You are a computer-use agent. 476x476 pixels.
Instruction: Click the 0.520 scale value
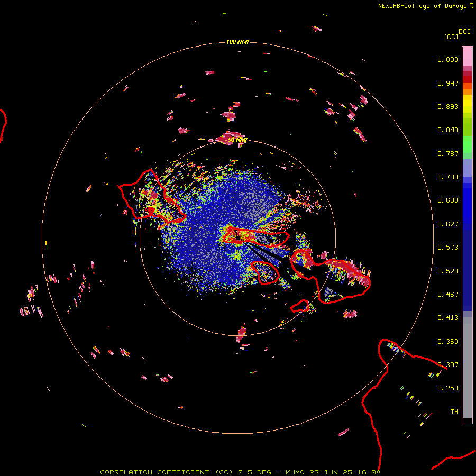click(x=448, y=271)
